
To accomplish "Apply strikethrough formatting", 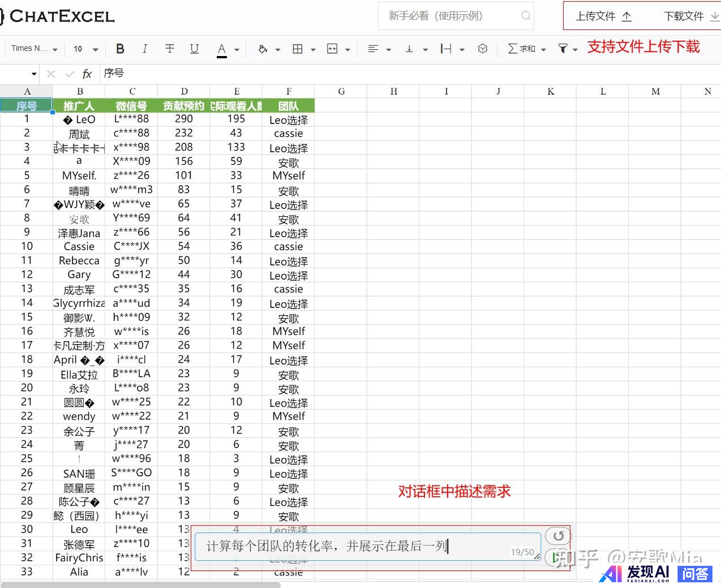I will coord(170,49).
